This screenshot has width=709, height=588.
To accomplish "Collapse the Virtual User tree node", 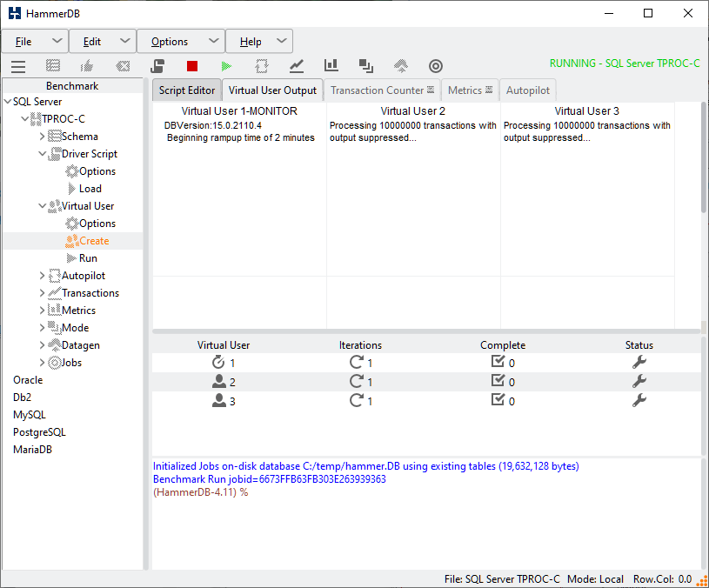I will pyautogui.click(x=42, y=206).
